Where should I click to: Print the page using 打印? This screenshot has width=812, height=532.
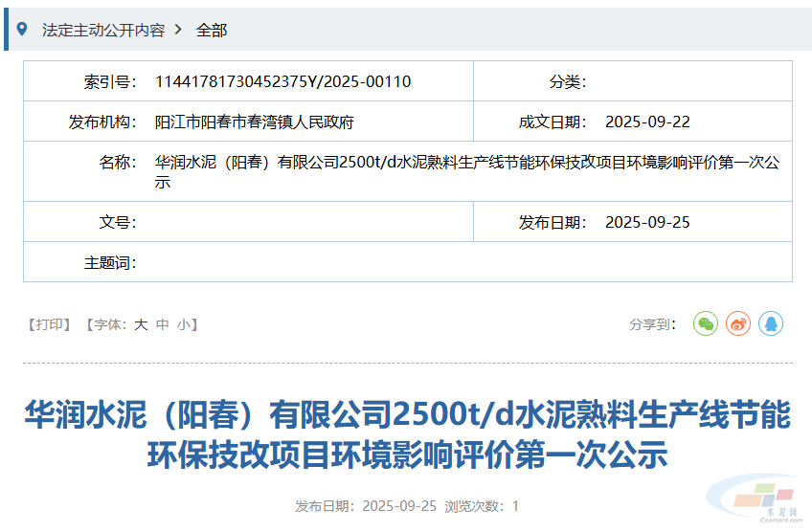click(x=48, y=324)
